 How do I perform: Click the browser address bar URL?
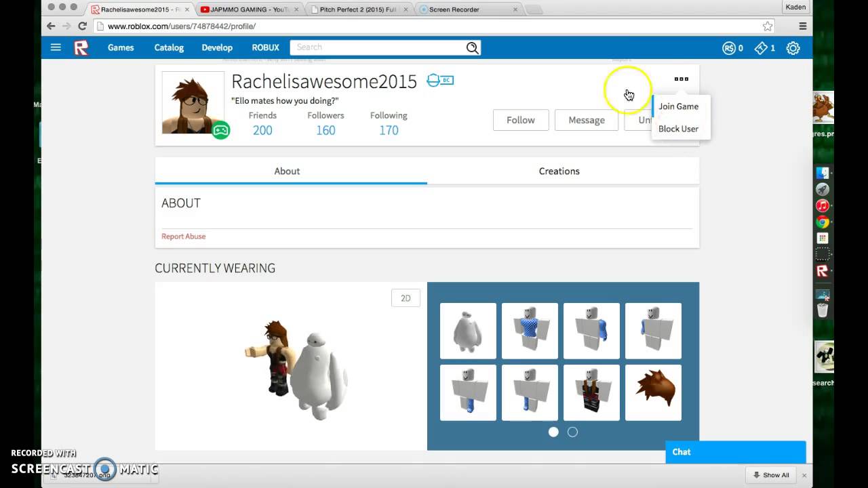pyautogui.click(x=427, y=26)
